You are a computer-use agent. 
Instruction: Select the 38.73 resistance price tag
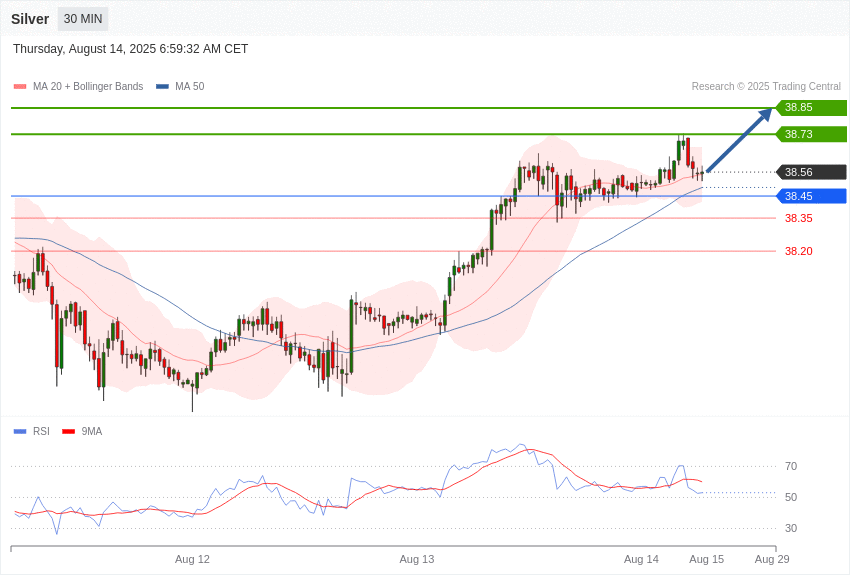[x=810, y=134]
